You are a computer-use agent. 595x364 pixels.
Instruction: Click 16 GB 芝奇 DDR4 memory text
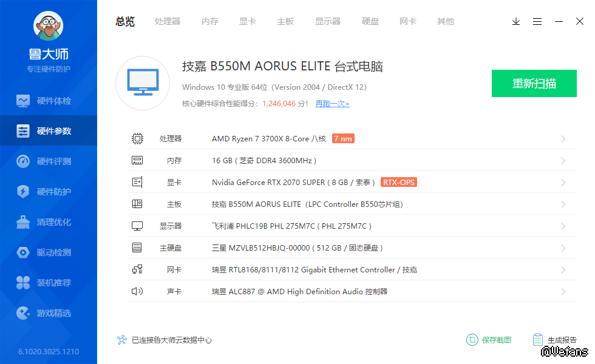(264, 161)
